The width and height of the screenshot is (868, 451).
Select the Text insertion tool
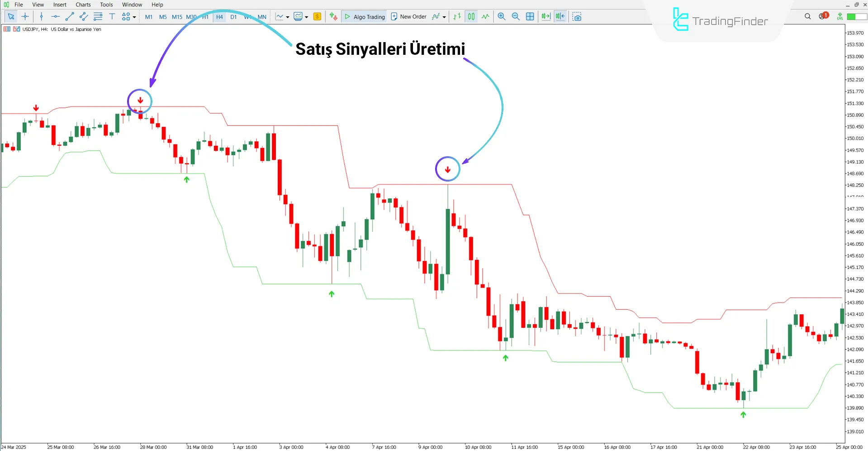pyautogui.click(x=112, y=16)
